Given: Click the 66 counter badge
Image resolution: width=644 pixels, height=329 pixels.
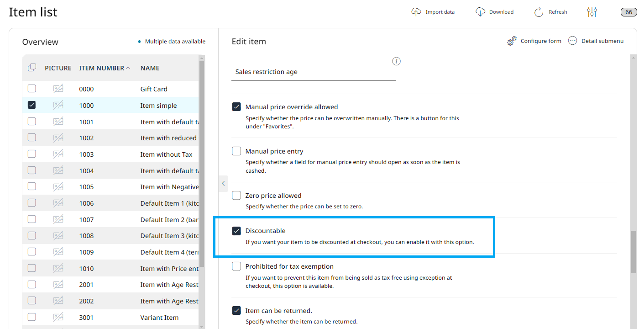Looking at the screenshot, I should pyautogui.click(x=628, y=12).
